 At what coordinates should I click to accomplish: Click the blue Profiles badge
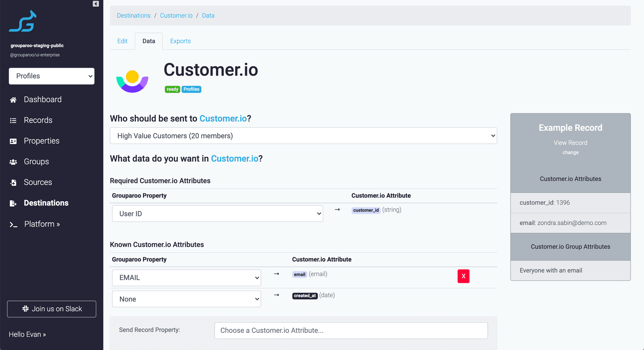coord(192,89)
